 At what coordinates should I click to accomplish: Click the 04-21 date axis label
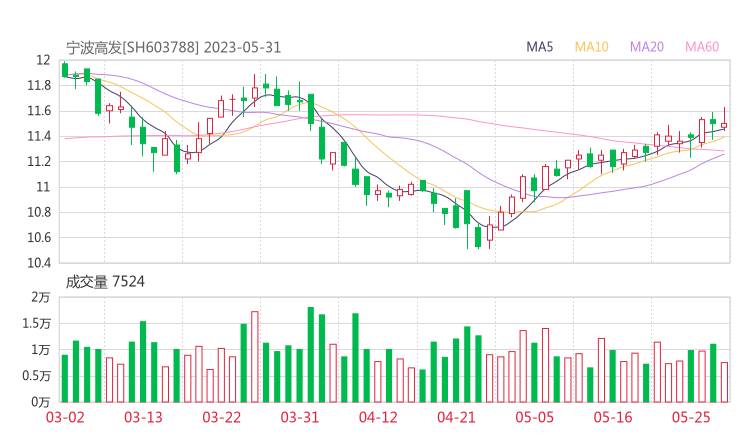click(456, 417)
